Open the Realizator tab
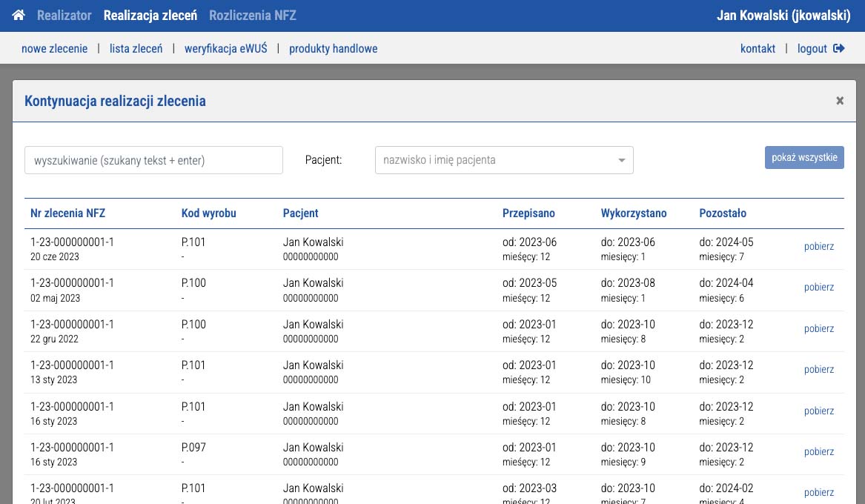The height and width of the screenshot is (504, 865). coord(64,16)
